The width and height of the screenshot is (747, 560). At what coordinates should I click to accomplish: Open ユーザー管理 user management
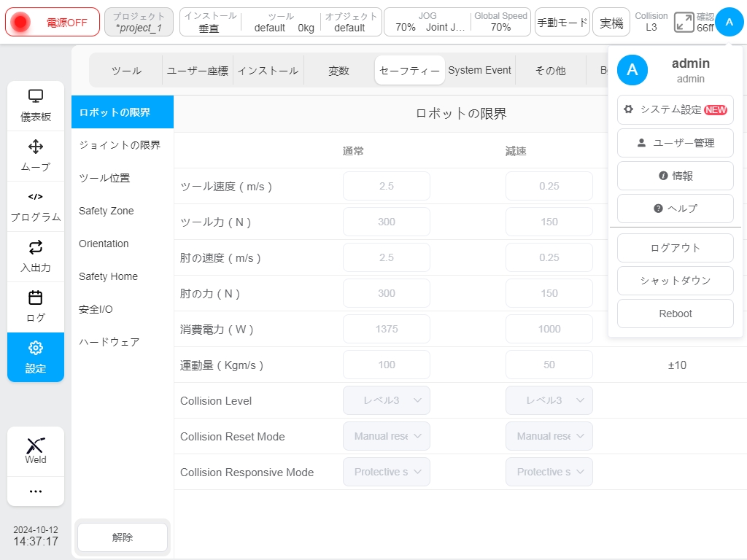coord(675,143)
